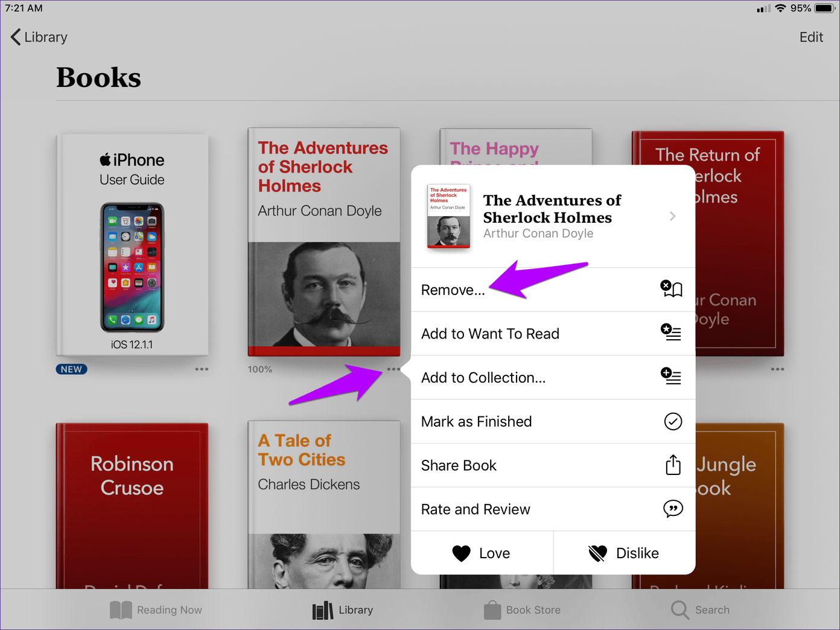Screen dimensions: 840x630
Task: Tap the Edit button
Action: (x=811, y=37)
